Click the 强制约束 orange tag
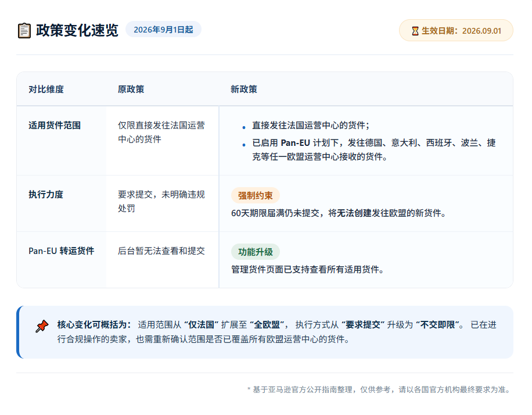532x415 pixels. [255, 196]
